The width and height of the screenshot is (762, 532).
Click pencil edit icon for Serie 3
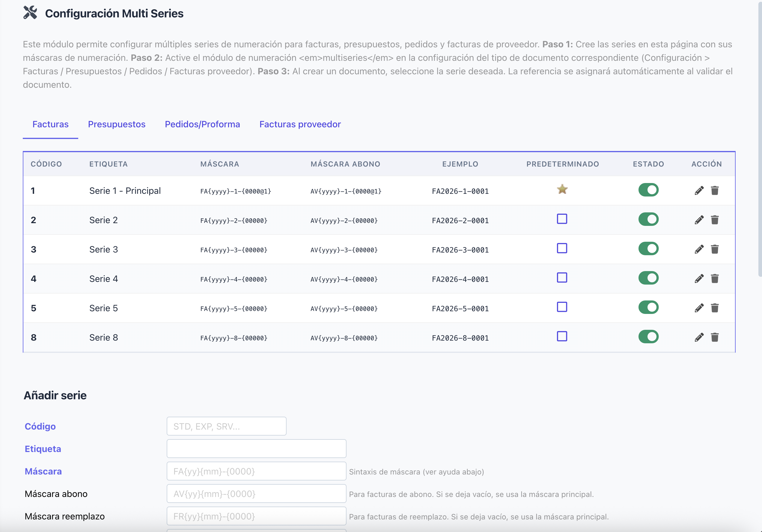699,249
